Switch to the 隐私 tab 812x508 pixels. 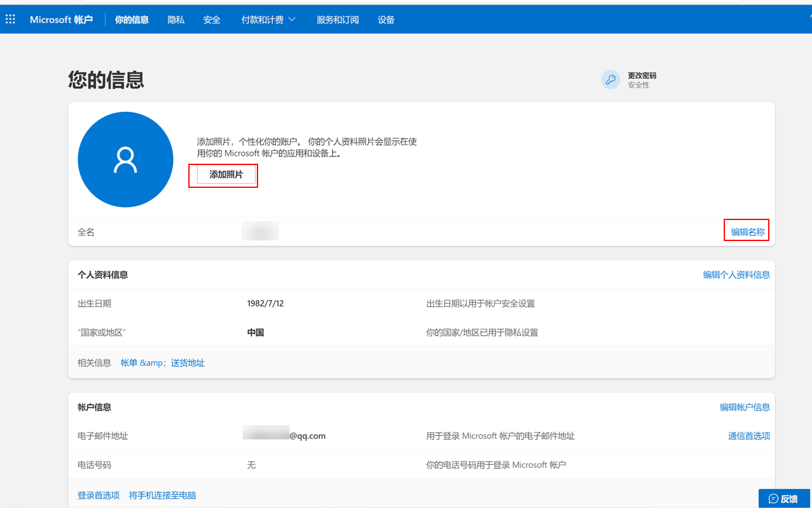tap(176, 20)
